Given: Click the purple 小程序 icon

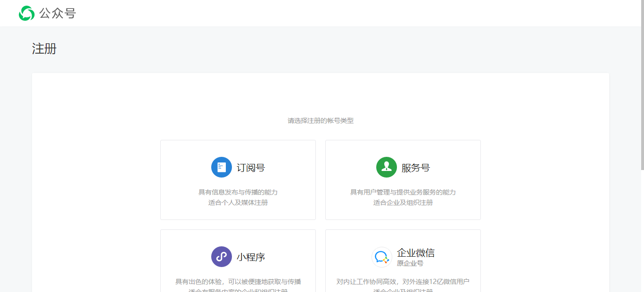Looking at the screenshot, I should [x=222, y=257].
